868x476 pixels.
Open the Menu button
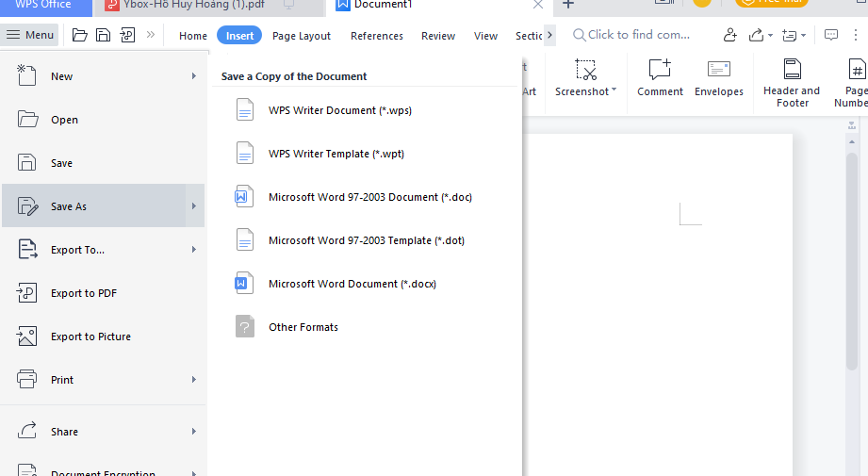(29, 35)
